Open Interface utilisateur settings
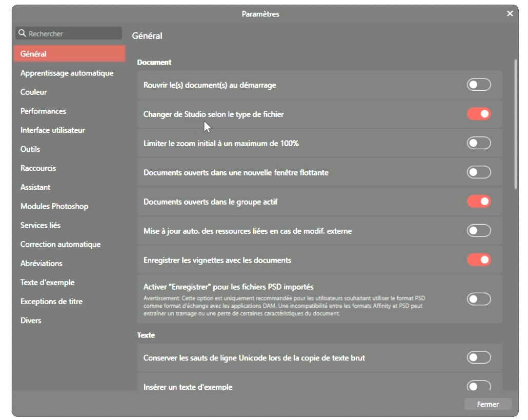The height and width of the screenshot is (420, 528). pyautogui.click(x=53, y=130)
